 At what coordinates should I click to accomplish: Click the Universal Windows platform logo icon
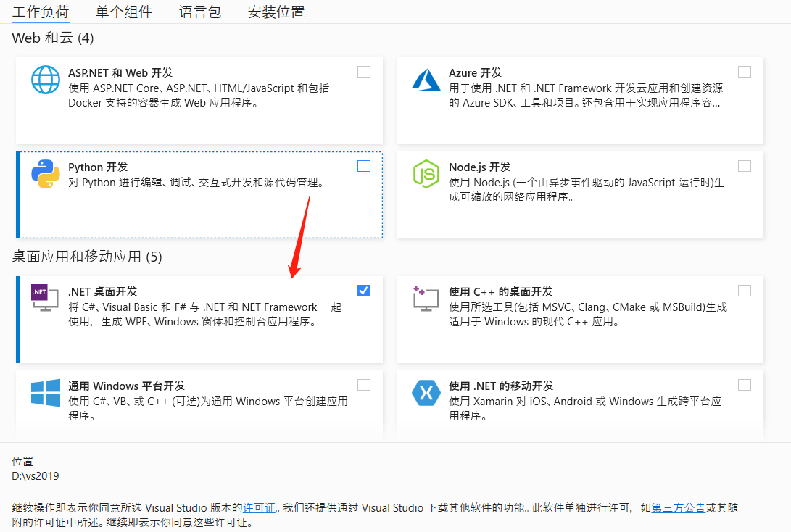(46, 393)
